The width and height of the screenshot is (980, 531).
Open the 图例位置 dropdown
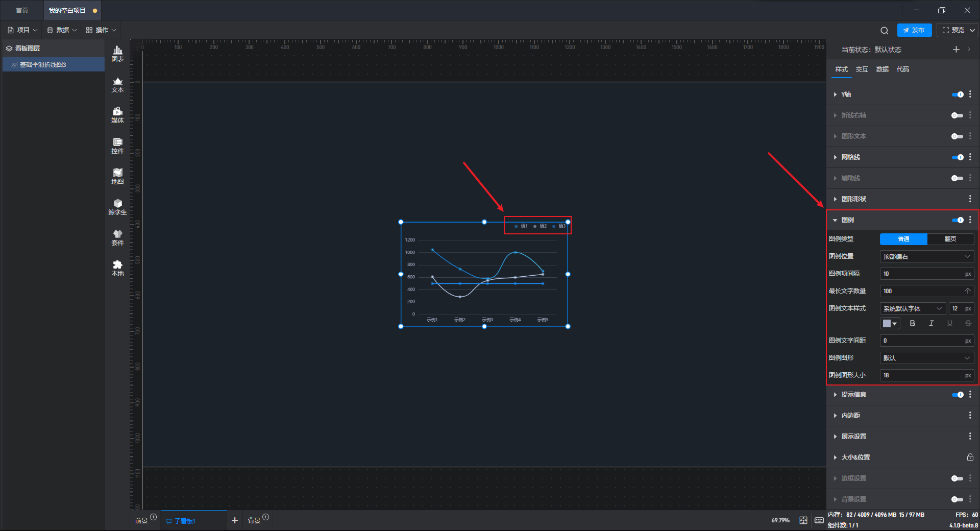point(927,256)
